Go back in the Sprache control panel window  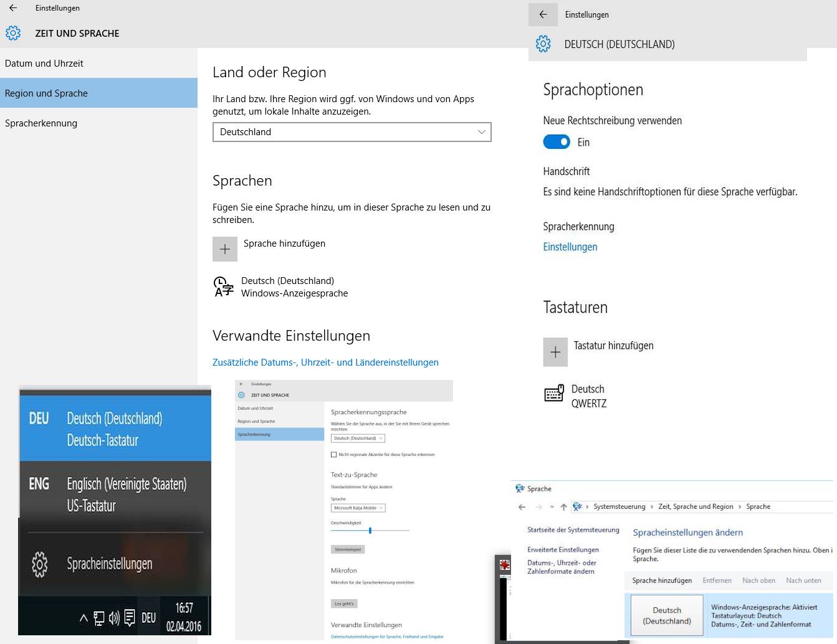pos(522,507)
